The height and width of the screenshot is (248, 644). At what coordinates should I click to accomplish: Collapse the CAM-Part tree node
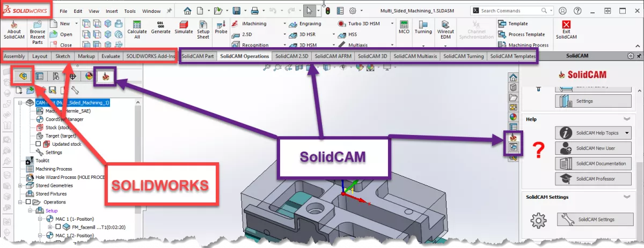click(20, 102)
